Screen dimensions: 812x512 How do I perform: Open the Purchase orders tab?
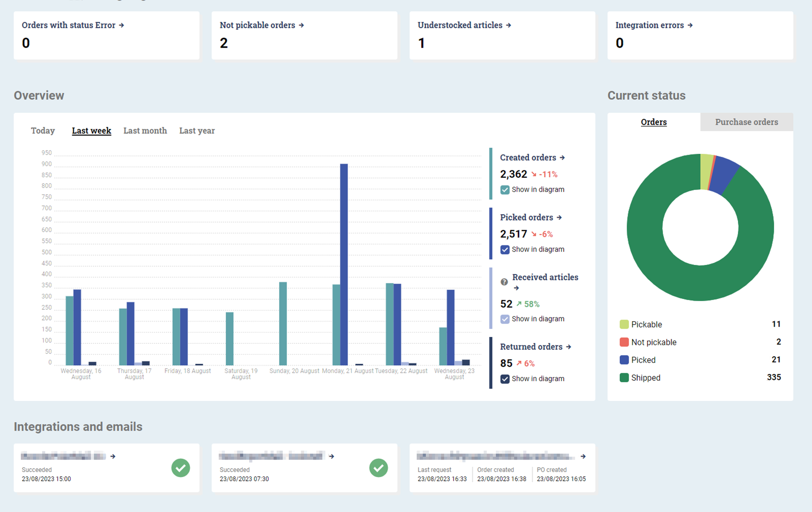[746, 122]
